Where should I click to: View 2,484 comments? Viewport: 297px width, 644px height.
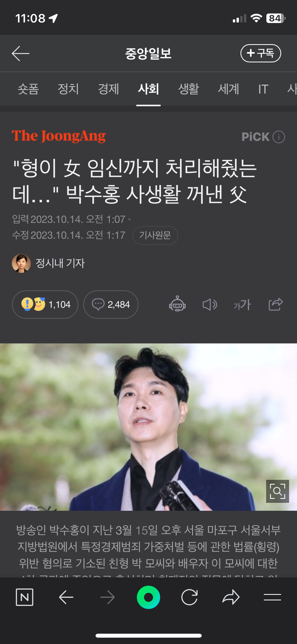tap(111, 305)
